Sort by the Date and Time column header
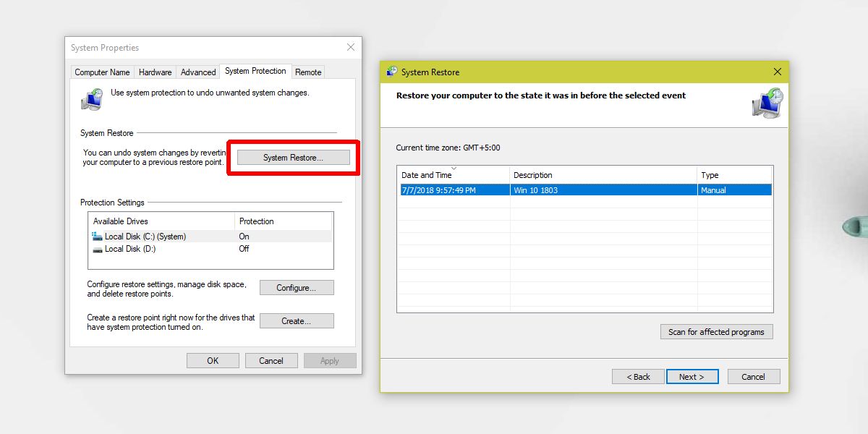Viewport: 868px width, 434px height. click(x=454, y=174)
